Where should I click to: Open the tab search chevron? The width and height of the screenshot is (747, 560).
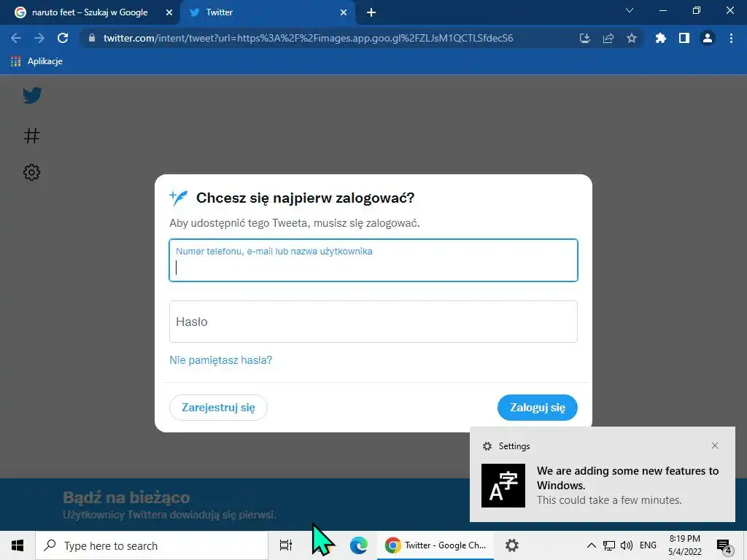point(630,10)
